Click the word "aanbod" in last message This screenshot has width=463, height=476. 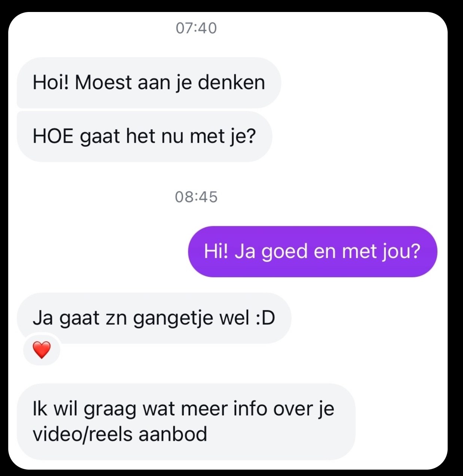tap(173, 434)
